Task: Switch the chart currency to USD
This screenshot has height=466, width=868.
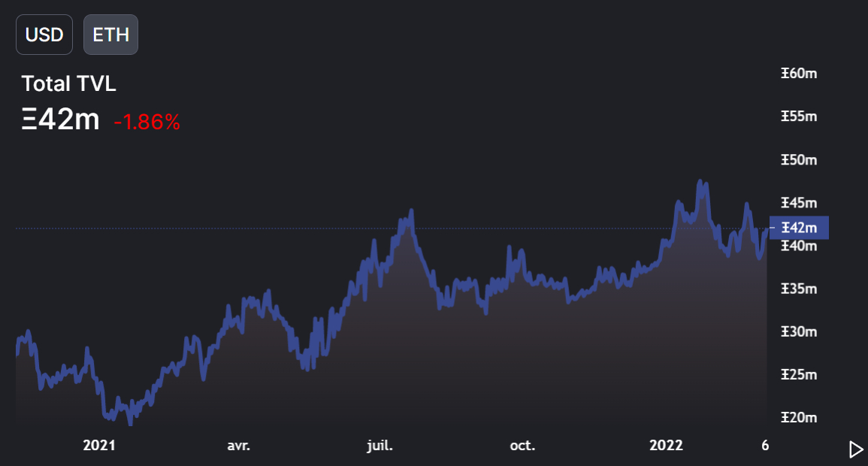Action: 44,35
